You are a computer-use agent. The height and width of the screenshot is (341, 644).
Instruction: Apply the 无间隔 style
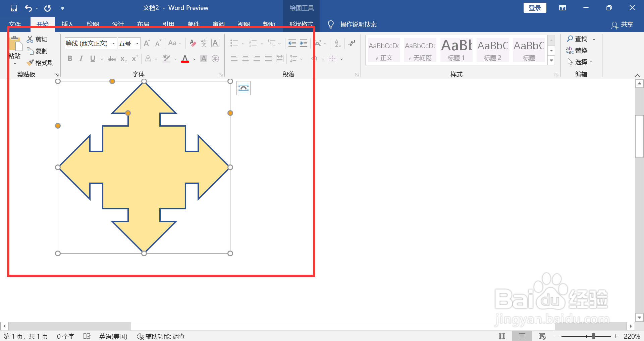pos(420,50)
